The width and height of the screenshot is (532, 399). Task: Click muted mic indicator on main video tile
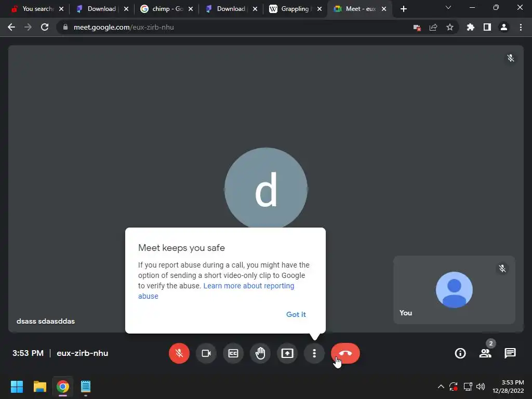click(510, 58)
